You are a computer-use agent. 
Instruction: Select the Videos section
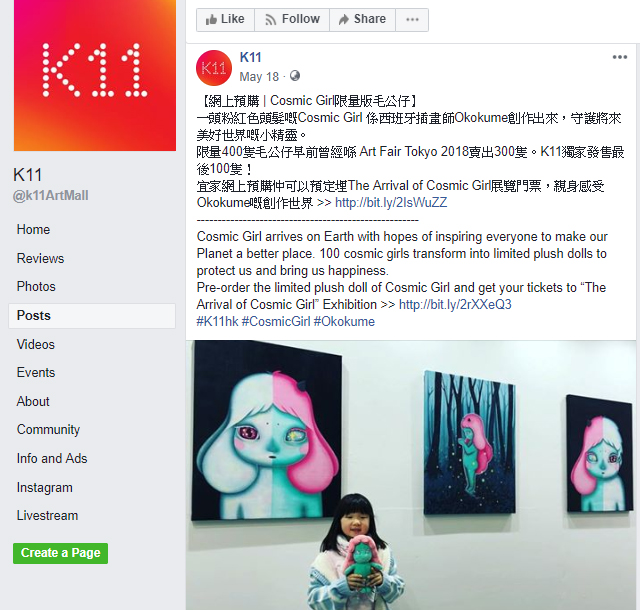36,345
